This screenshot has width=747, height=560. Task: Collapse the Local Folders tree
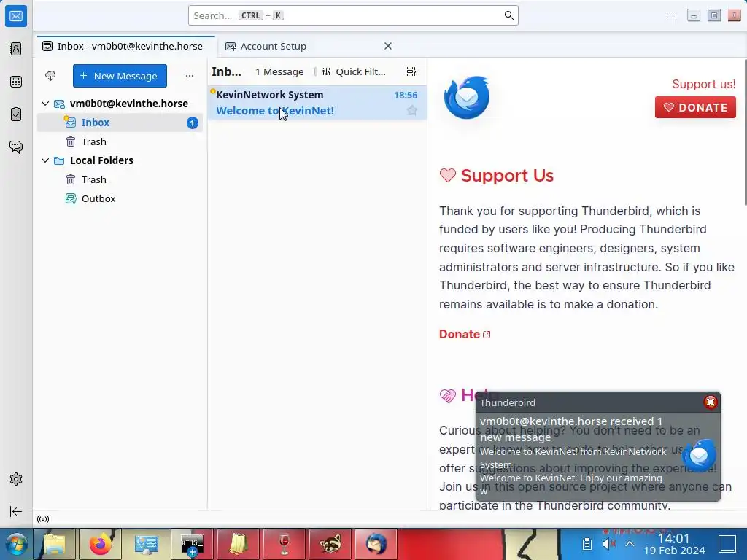click(x=45, y=160)
